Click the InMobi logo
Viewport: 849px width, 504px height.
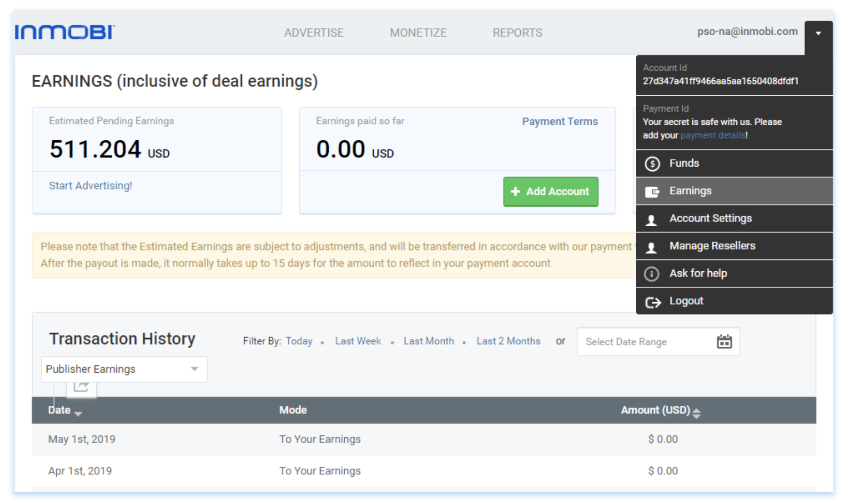[65, 32]
